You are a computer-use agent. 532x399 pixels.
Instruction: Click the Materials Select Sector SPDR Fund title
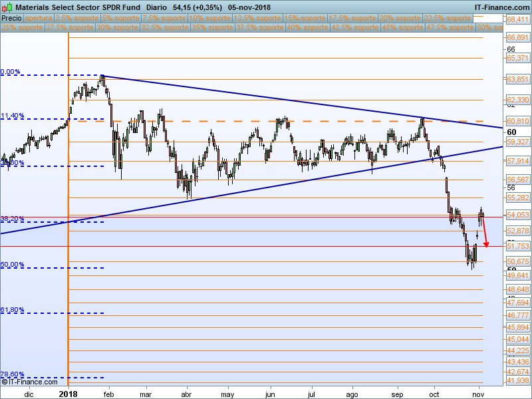click(78, 7)
